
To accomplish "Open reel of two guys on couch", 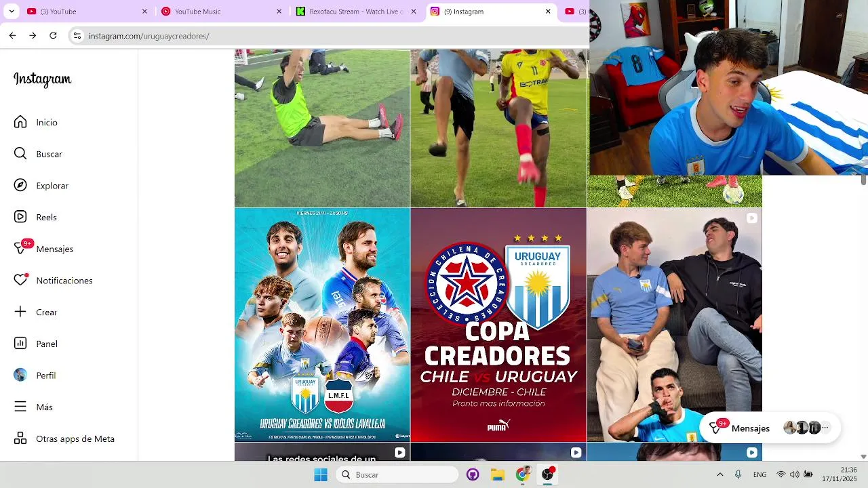I will point(674,325).
